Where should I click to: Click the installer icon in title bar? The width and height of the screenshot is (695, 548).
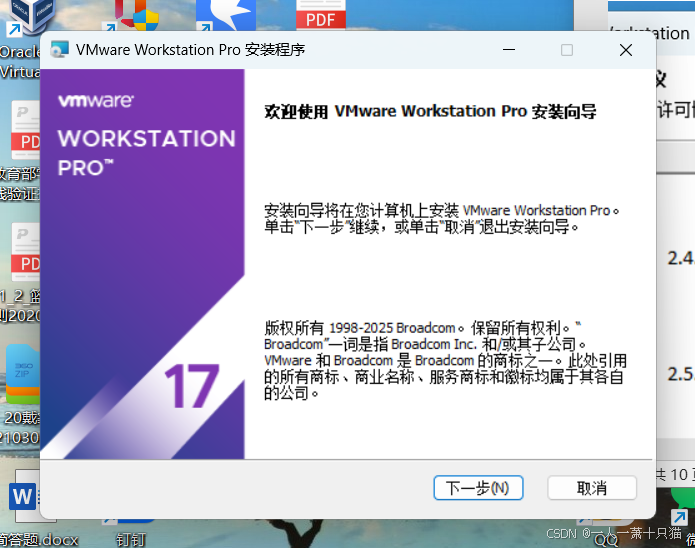tap(59, 50)
